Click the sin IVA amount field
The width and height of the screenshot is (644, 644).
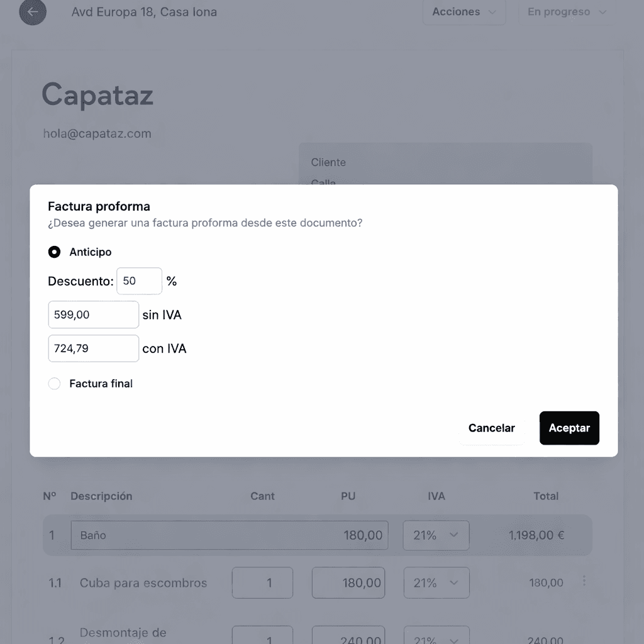click(93, 314)
